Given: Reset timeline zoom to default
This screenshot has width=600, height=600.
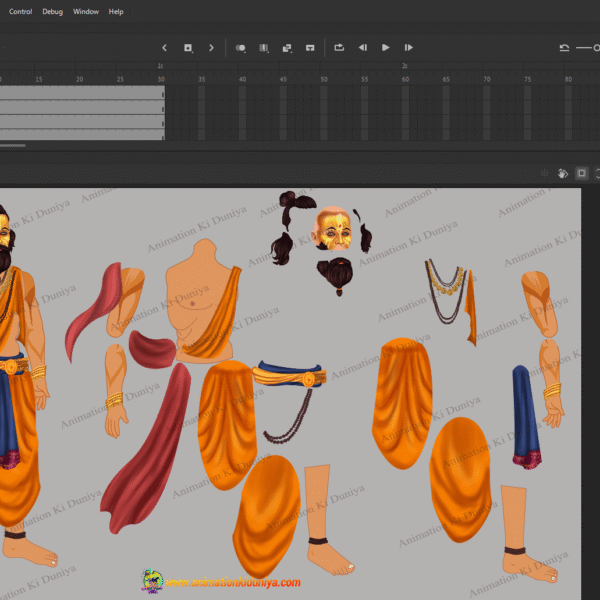Looking at the screenshot, I should (564, 48).
